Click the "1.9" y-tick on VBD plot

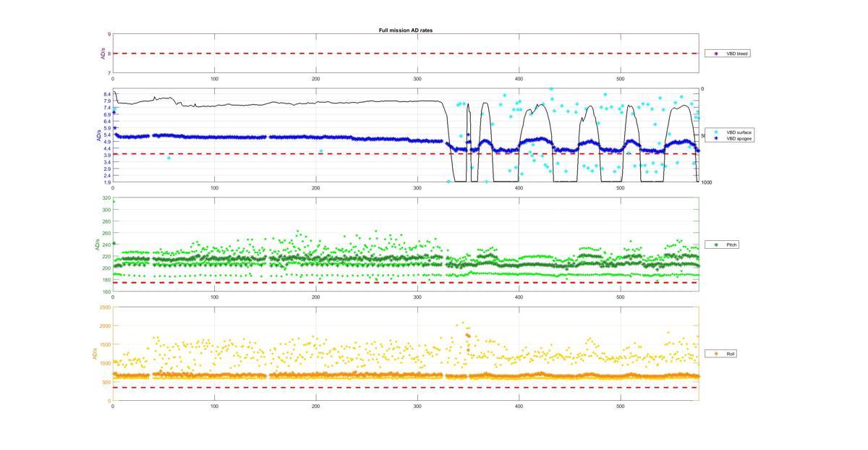107,182
